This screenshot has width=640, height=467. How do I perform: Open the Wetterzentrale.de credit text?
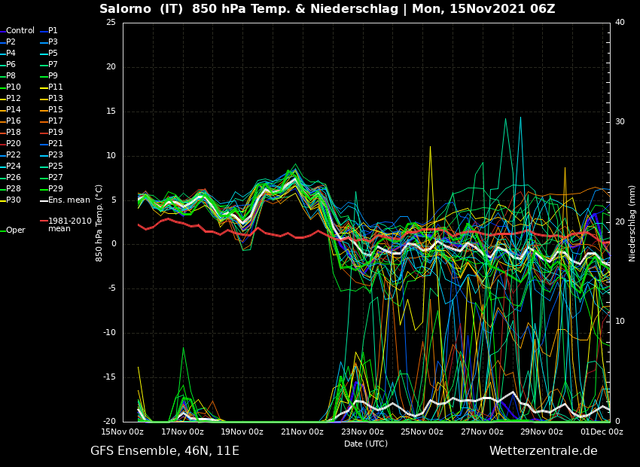click(543, 451)
